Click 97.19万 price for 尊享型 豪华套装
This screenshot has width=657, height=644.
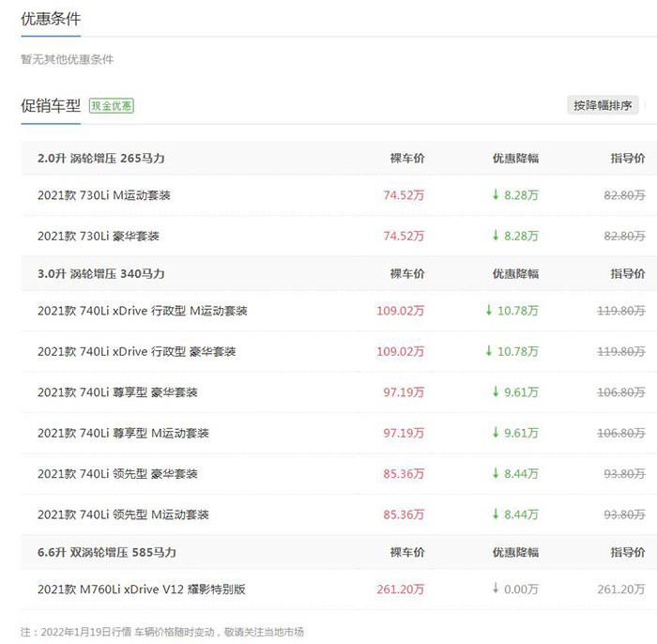coord(404,392)
